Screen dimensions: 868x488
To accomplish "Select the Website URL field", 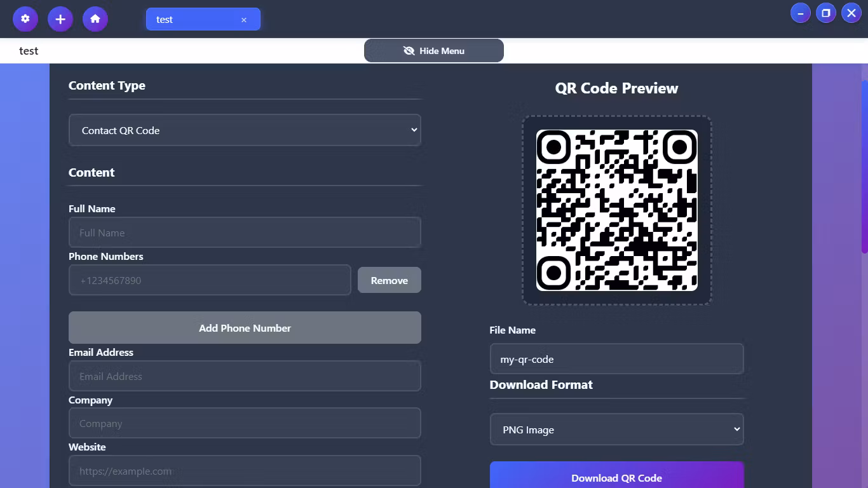I will point(245,471).
